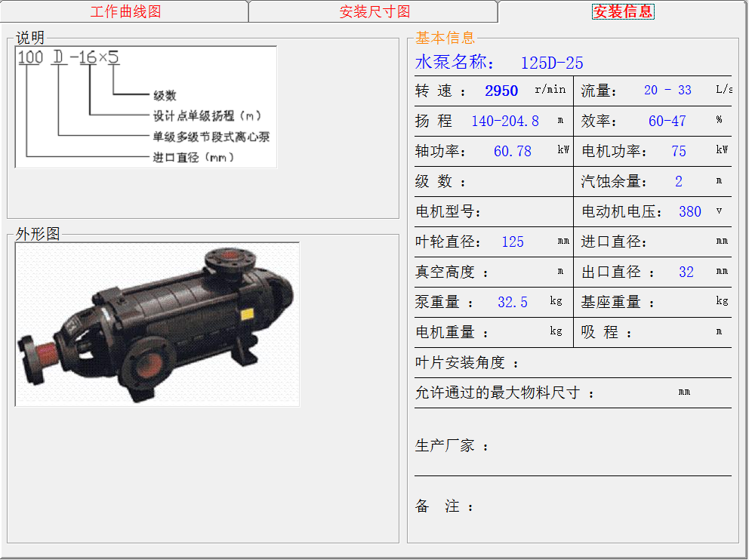Click the 泵重量 label
This screenshot has height=560, width=749.
click(444, 302)
